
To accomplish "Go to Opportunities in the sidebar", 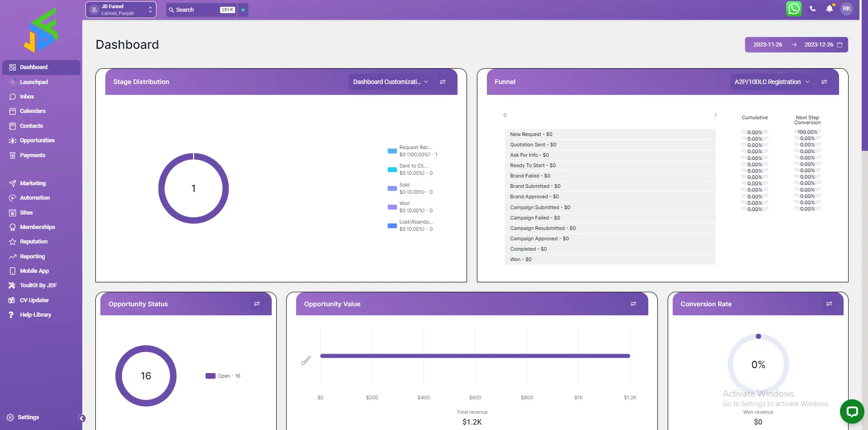I will 37,140.
